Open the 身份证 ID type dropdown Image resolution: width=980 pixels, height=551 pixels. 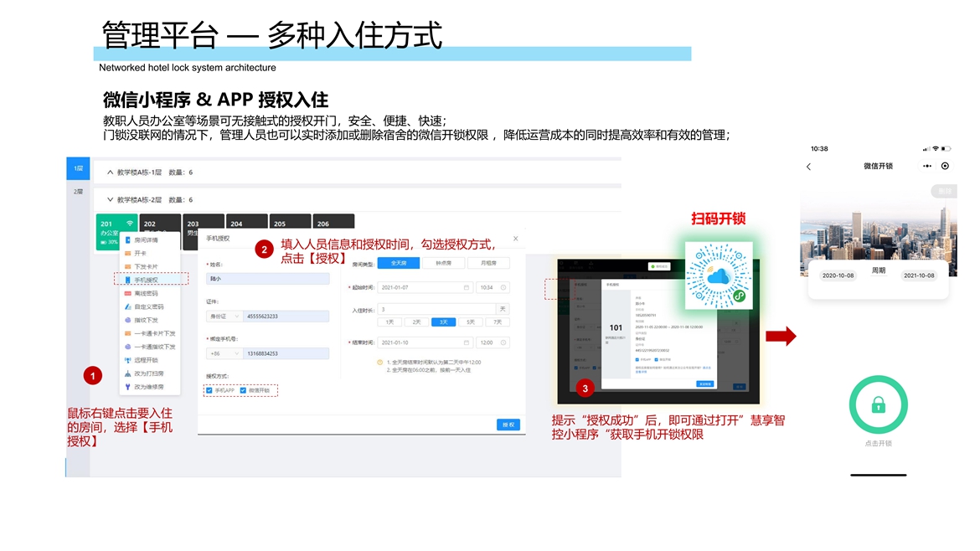point(224,317)
